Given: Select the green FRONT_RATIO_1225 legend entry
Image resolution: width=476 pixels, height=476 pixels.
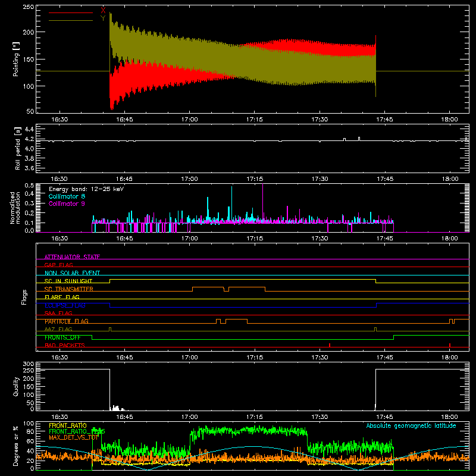Looking at the screenshot, I should [x=77, y=431].
